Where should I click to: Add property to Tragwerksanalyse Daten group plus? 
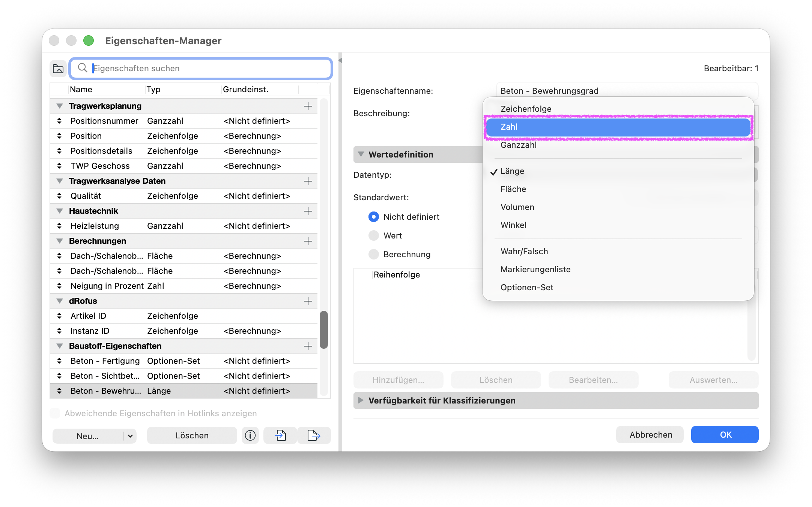click(x=308, y=181)
